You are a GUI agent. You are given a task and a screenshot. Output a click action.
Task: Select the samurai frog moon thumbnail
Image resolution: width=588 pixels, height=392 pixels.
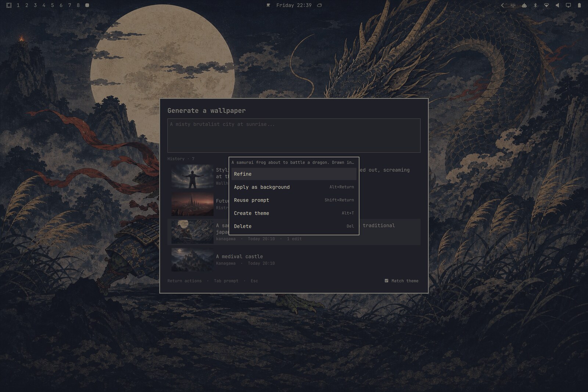click(x=192, y=232)
